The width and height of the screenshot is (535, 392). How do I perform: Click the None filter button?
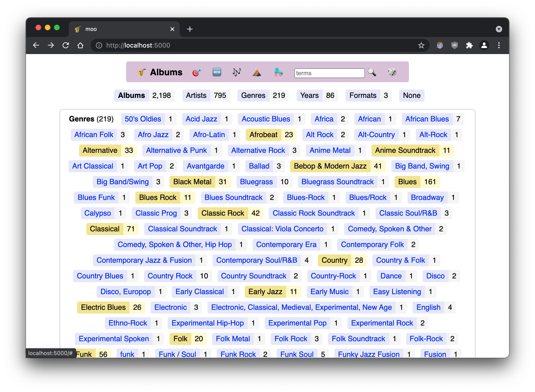pos(411,96)
